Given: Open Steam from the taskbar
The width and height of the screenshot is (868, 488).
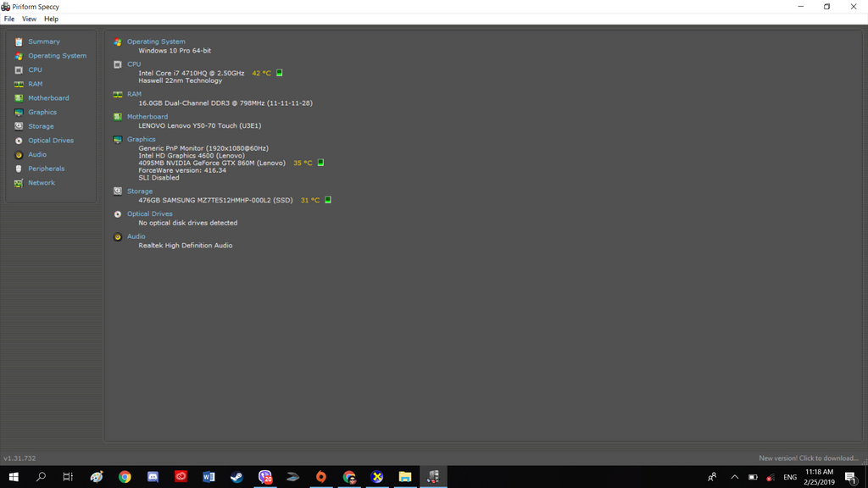Looking at the screenshot, I should click(236, 476).
